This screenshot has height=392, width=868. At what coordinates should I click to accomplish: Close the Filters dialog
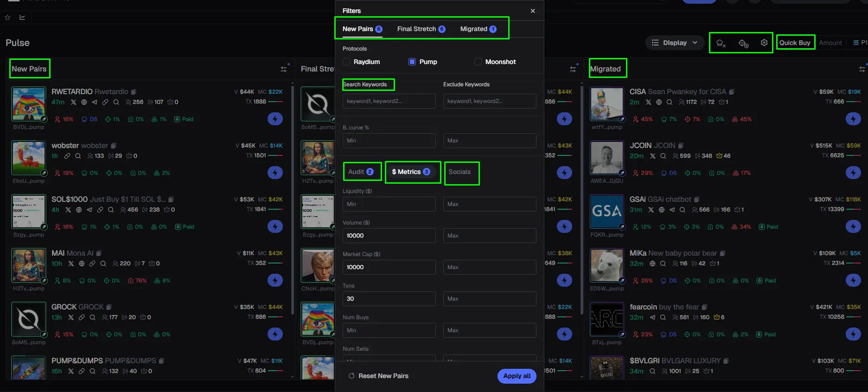533,11
